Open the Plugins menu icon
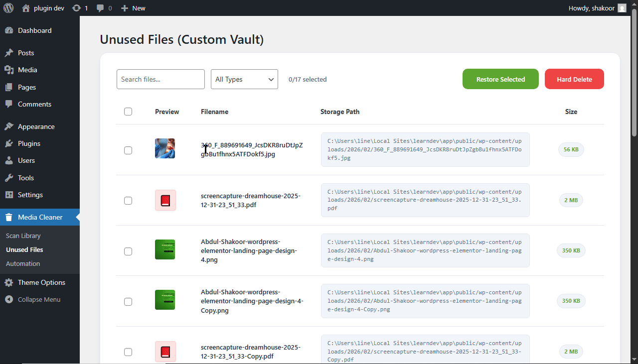Viewport: 638px width, 364px height. 9,143
